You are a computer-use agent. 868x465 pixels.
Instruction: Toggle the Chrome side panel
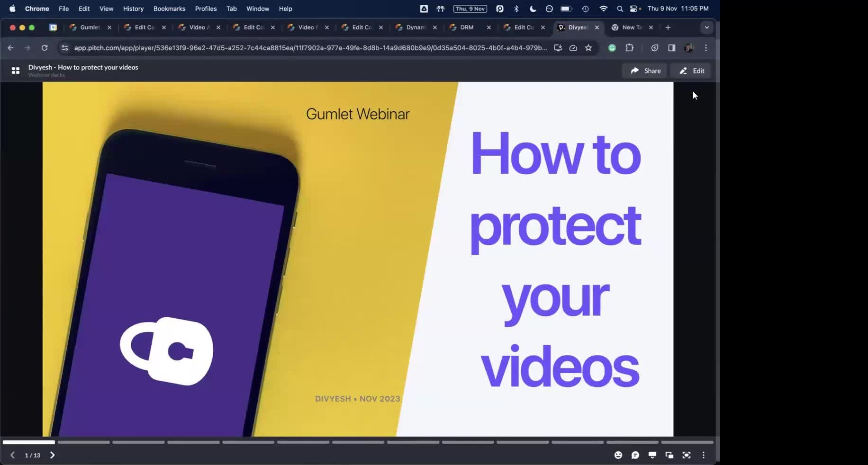[672, 48]
